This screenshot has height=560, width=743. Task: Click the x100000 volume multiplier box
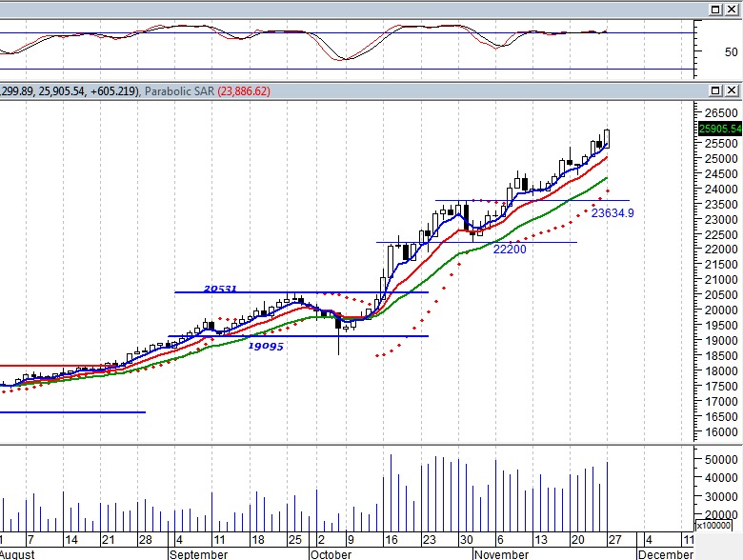pyautogui.click(x=715, y=525)
